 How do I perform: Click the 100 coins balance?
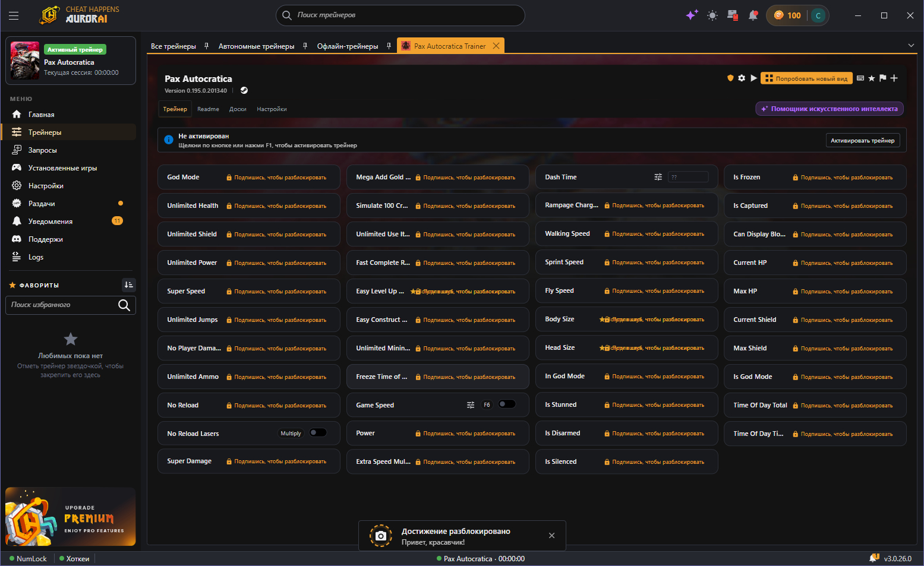pyautogui.click(x=787, y=15)
